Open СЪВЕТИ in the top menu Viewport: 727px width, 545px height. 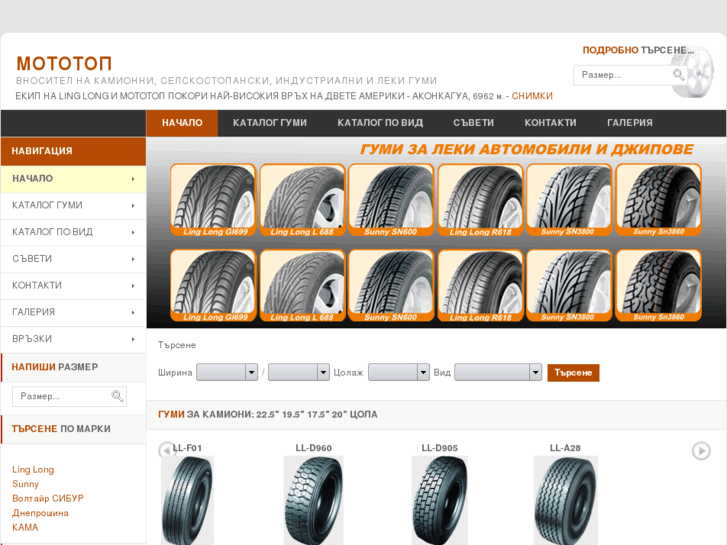coord(473,123)
